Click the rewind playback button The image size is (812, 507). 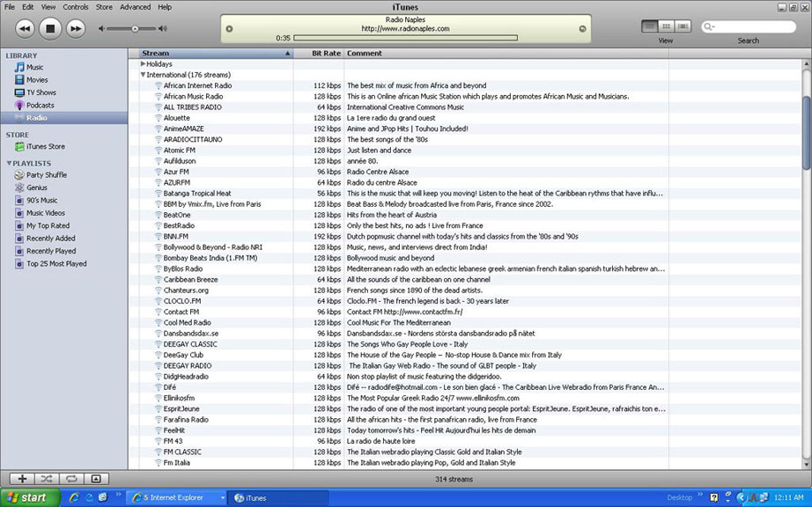pos(25,28)
